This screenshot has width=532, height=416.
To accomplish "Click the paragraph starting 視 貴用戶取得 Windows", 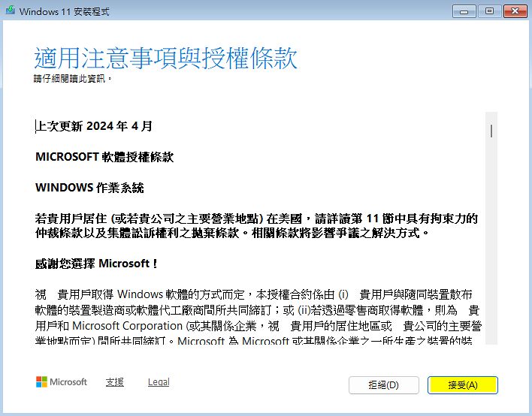I will 258,316.
